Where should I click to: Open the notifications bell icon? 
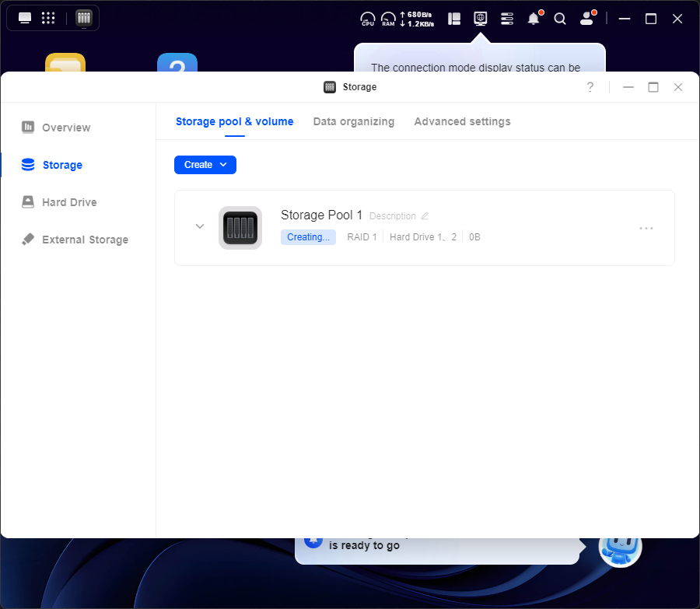pos(534,19)
